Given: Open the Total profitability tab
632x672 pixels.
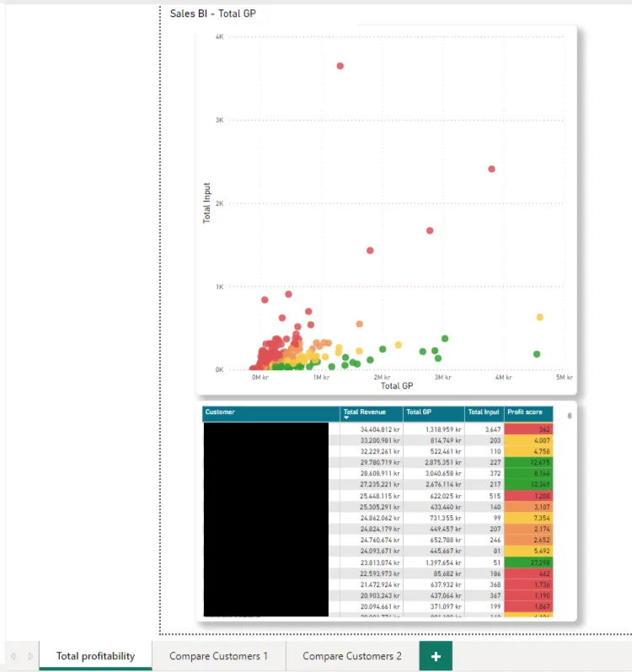Looking at the screenshot, I should click(x=95, y=656).
